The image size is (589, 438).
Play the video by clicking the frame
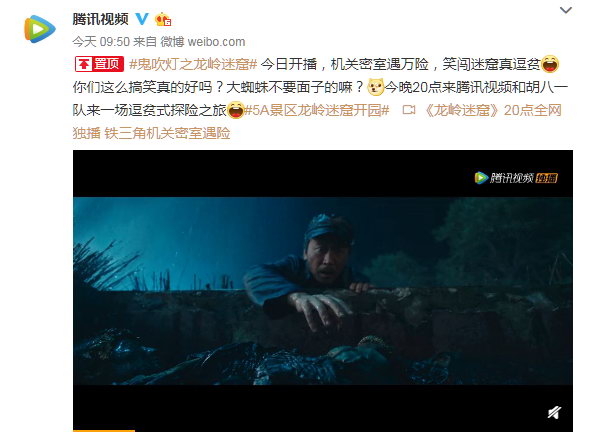[323, 291]
